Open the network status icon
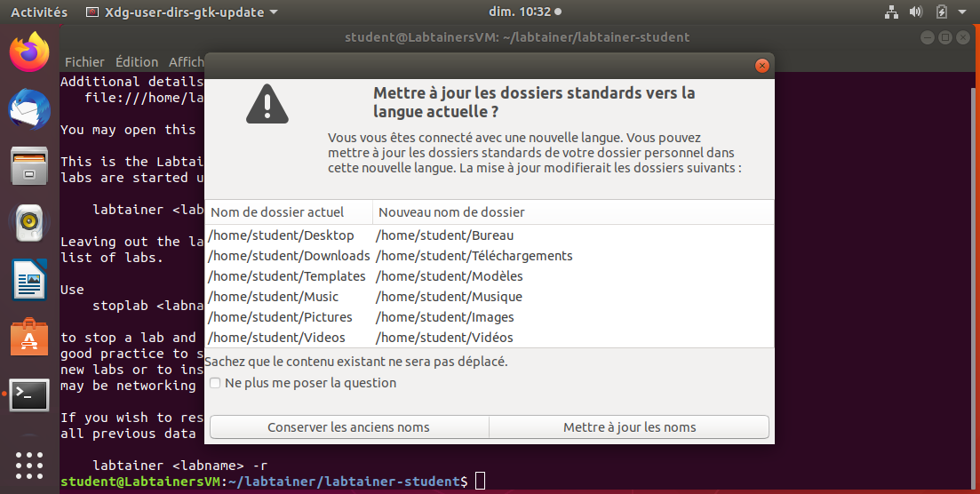The height and width of the screenshot is (494, 980). 892,12
